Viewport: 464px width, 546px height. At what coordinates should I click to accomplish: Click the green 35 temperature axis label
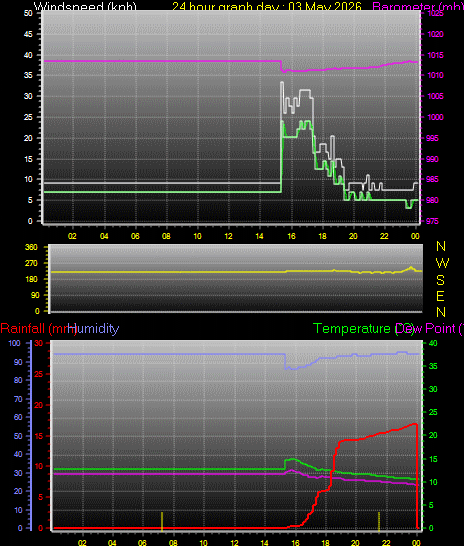(433, 366)
